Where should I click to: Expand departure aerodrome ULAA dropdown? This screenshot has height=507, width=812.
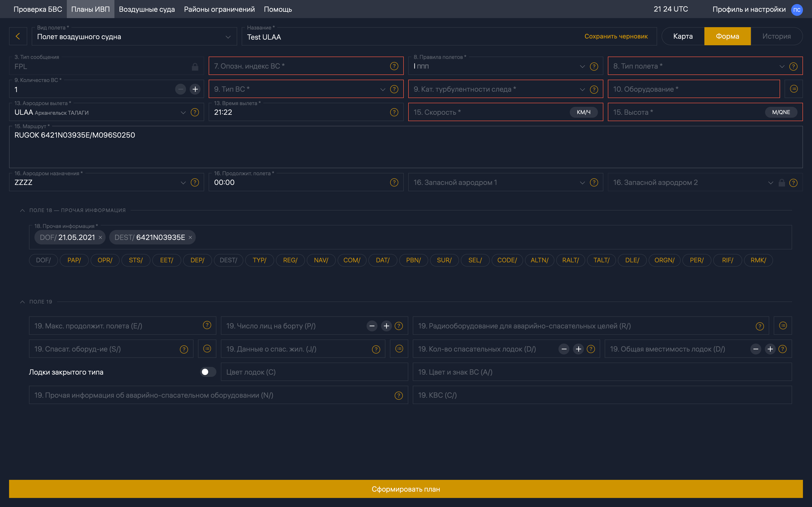click(x=183, y=112)
